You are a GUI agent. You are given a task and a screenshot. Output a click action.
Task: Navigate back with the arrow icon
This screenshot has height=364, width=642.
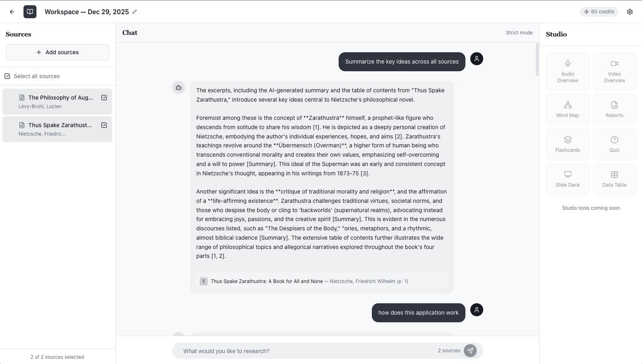click(12, 11)
